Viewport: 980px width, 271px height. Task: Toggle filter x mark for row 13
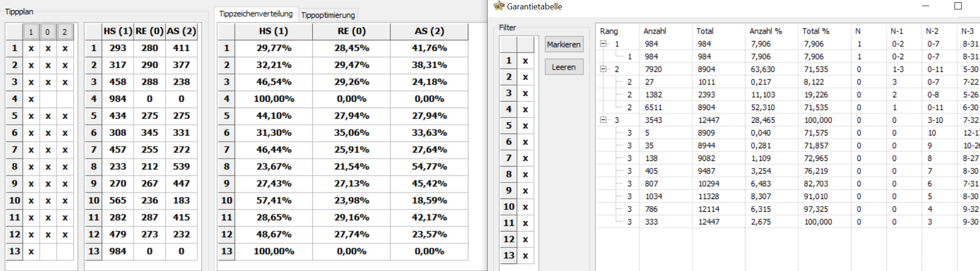click(525, 255)
